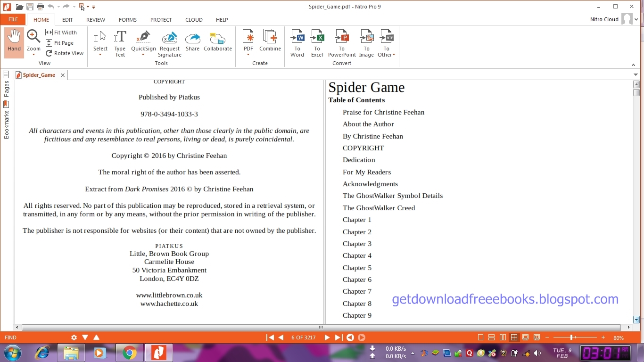The width and height of the screenshot is (644, 362).
Task: Switch to the PROTECT tab
Action: tap(161, 20)
